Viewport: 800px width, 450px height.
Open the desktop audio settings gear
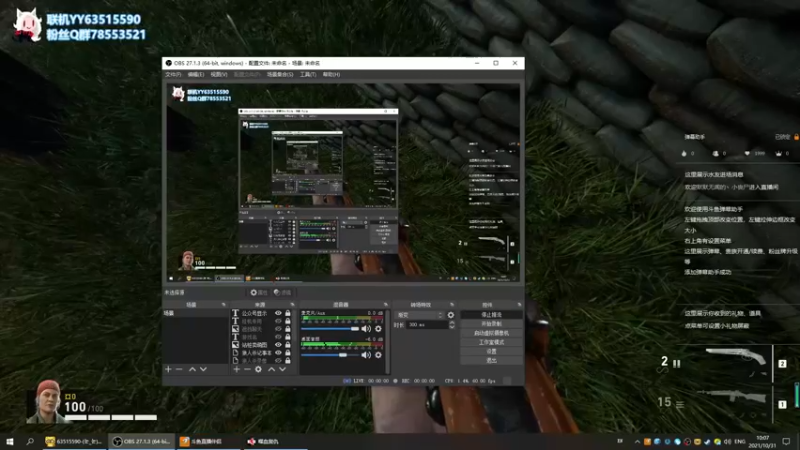(x=378, y=355)
